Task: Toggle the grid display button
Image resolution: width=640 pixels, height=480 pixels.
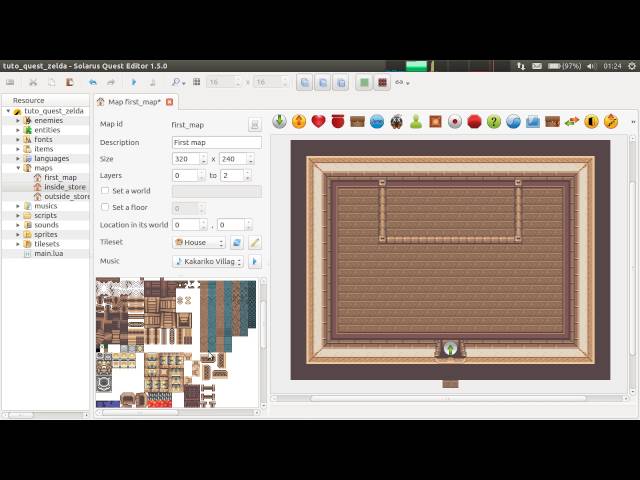Action: (x=197, y=82)
